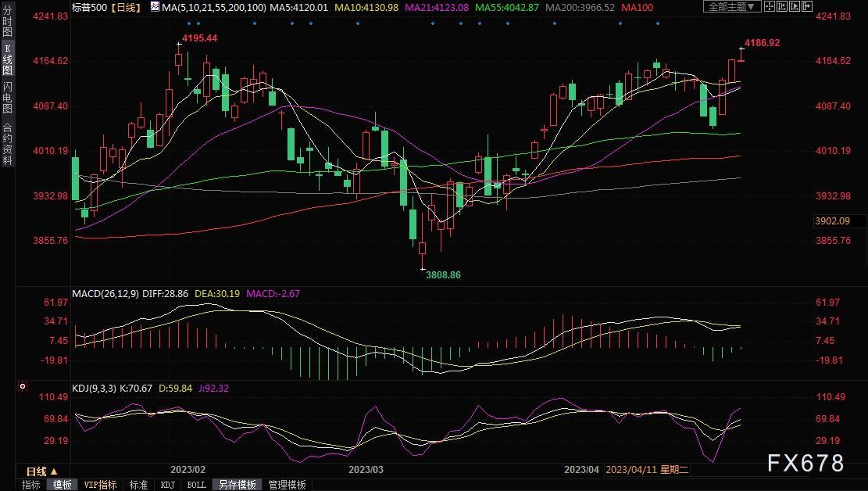Click MACD(26,12,9) indicator label

point(105,293)
